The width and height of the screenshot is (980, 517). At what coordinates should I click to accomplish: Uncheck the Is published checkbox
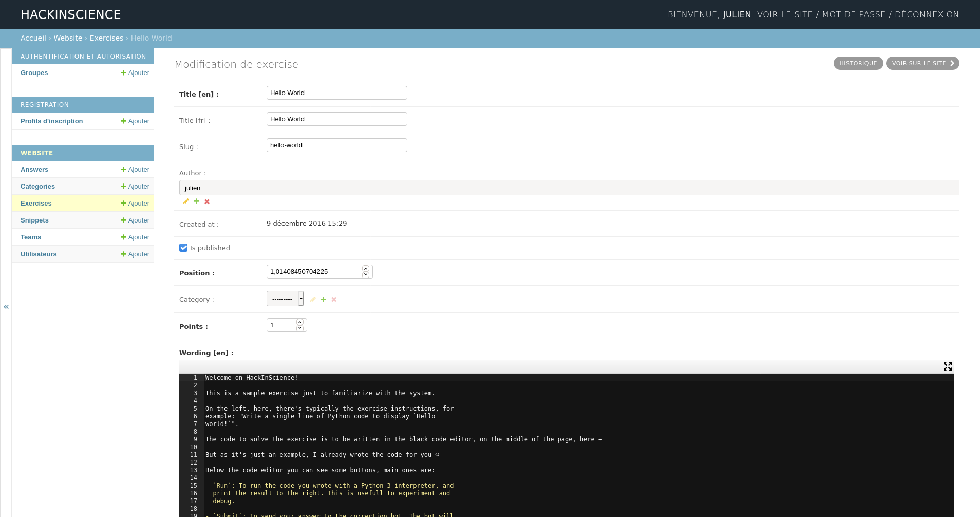click(183, 248)
